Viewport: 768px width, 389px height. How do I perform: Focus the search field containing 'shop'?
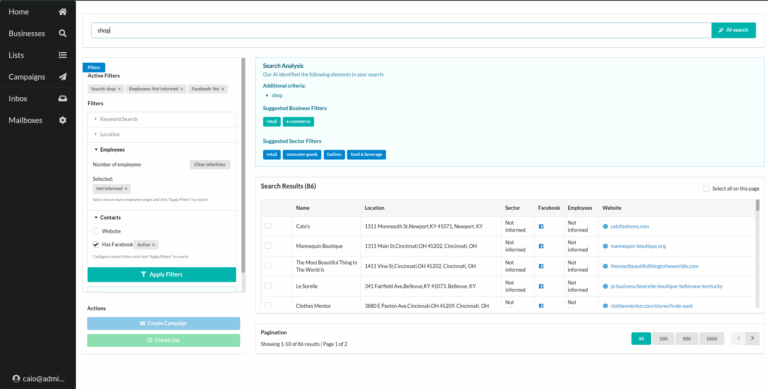[401, 30]
